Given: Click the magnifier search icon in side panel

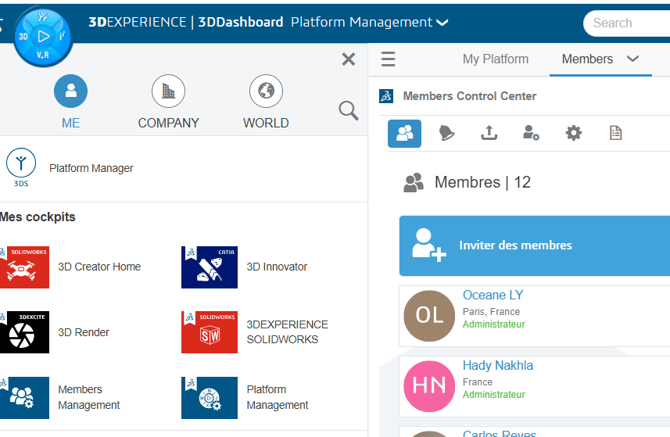Looking at the screenshot, I should tap(348, 111).
